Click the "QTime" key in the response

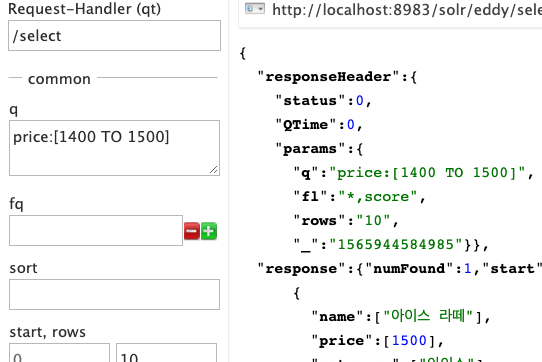coord(306,125)
